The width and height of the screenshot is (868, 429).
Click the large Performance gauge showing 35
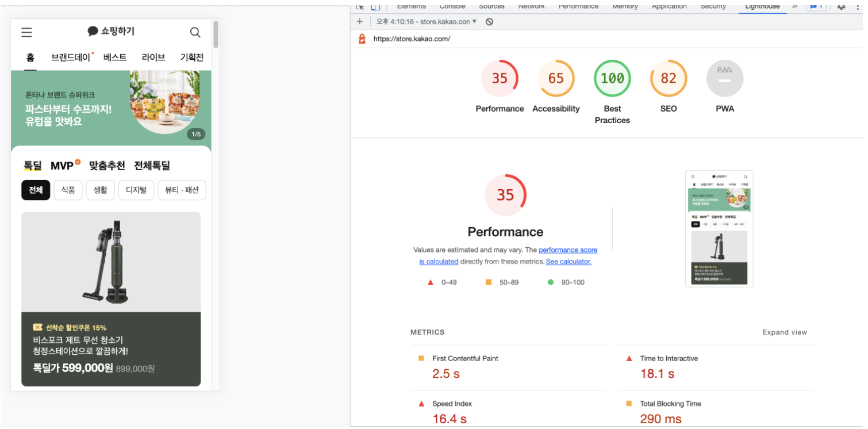pyautogui.click(x=505, y=195)
